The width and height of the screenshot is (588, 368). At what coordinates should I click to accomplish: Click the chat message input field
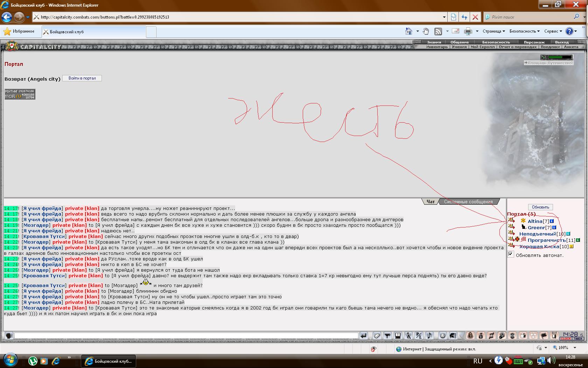pyautogui.click(x=186, y=336)
